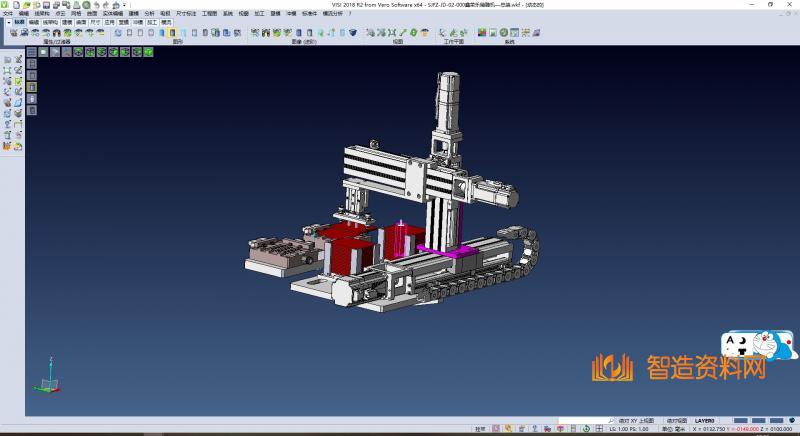Open the 分析 menu in menu bar
Screen dimensions: 800x436
149,13
